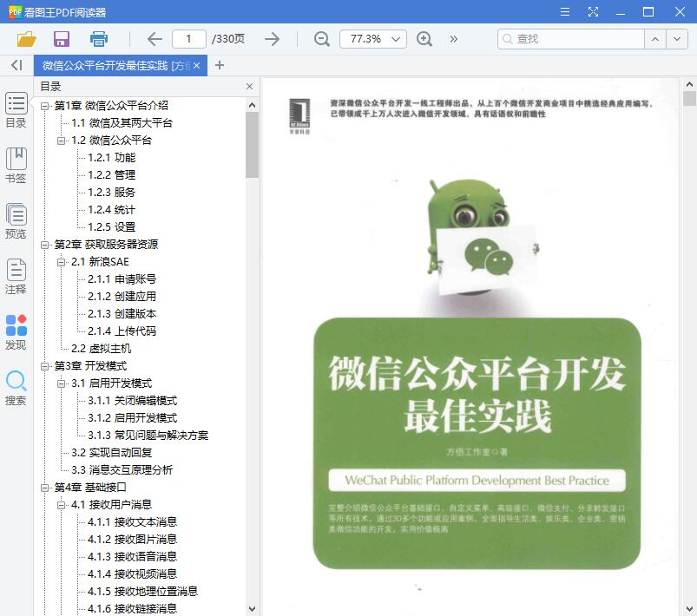Click the 查找 search field
The image size is (697, 616).
pos(571,39)
